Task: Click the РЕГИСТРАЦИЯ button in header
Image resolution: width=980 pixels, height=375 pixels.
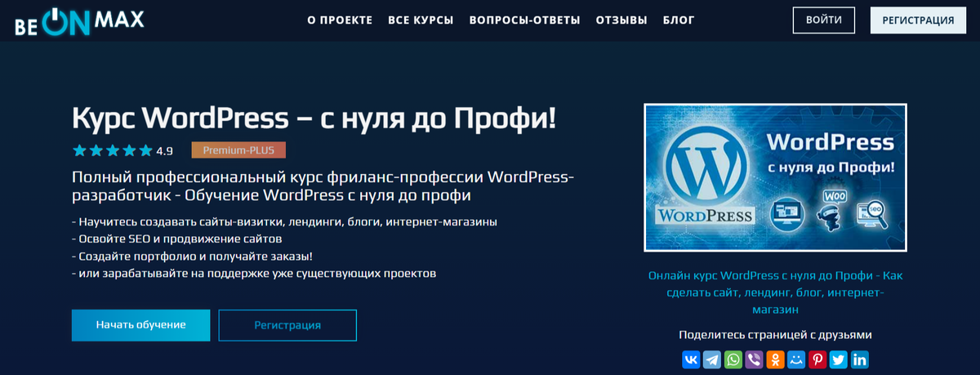Action: [918, 20]
